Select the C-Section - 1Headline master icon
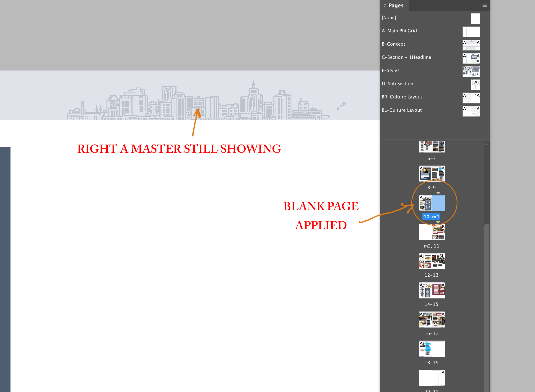 (x=471, y=58)
